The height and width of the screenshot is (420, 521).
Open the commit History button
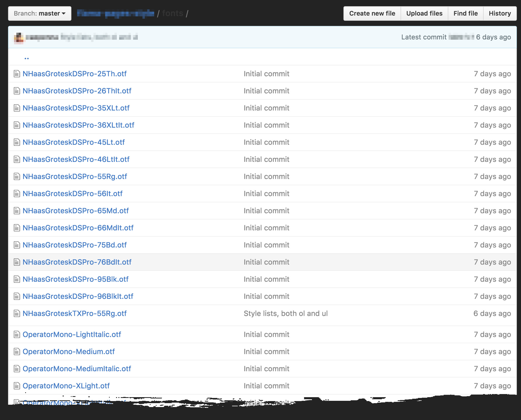pos(500,13)
